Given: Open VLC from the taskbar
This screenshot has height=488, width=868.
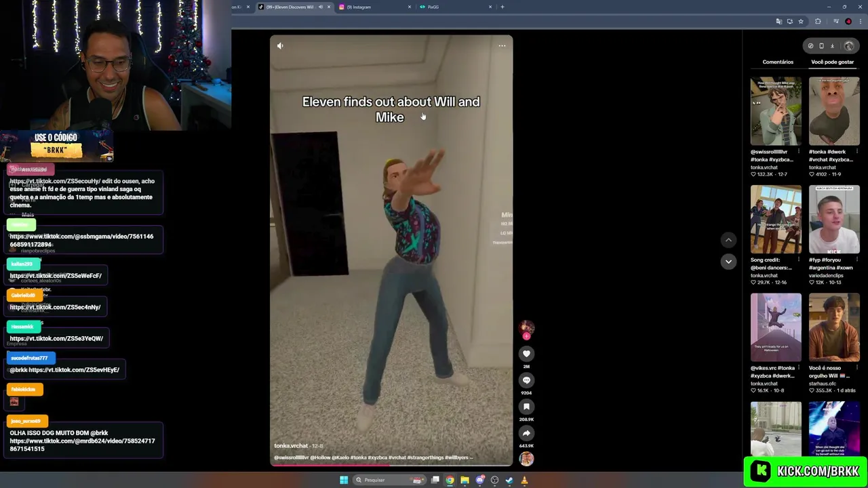Looking at the screenshot, I should coord(524,480).
